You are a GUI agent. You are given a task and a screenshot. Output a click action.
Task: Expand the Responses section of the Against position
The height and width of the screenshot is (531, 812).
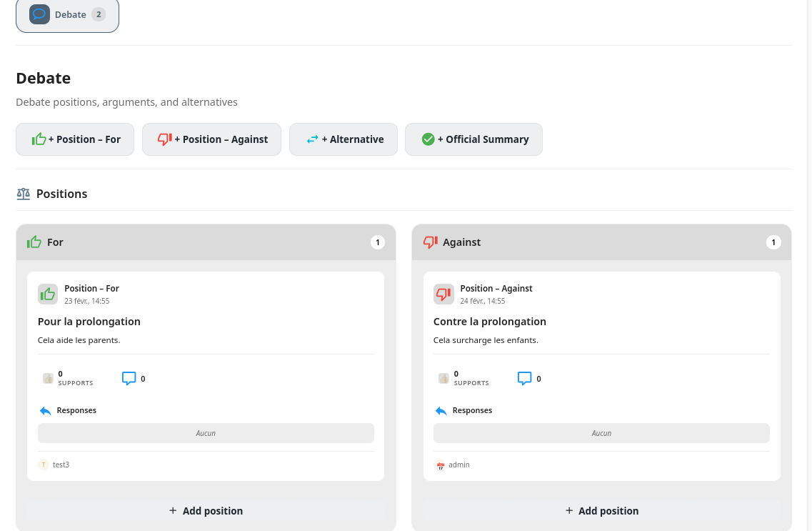coord(472,410)
